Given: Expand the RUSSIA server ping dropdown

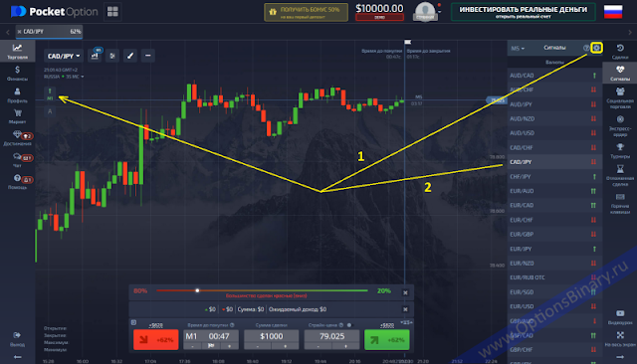Looking at the screenshot, I should tap(64, 77).
